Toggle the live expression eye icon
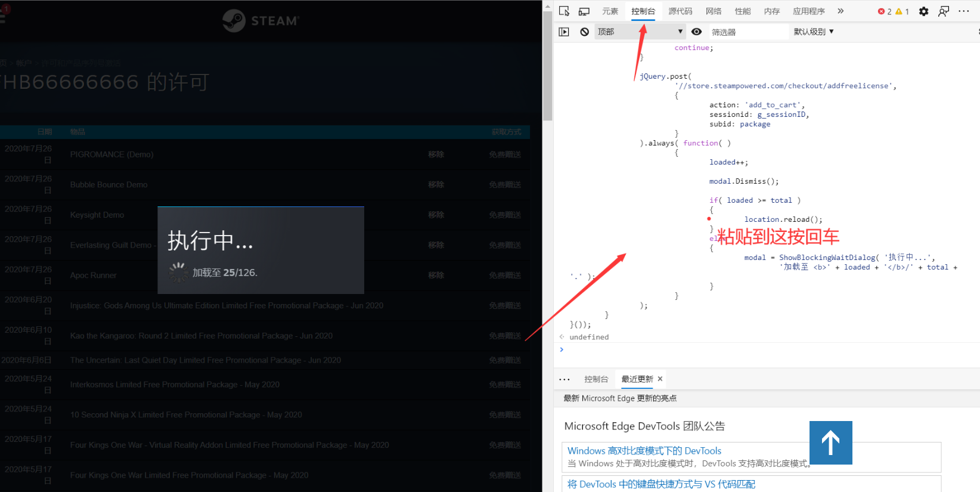The width and height of the screenshot is (980, 492). [696, 32]
